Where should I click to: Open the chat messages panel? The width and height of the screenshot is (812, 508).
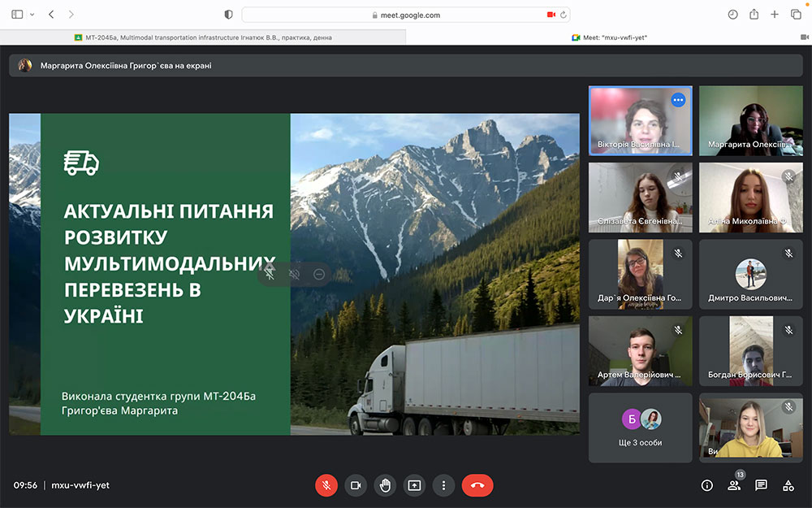coord(761,485)
